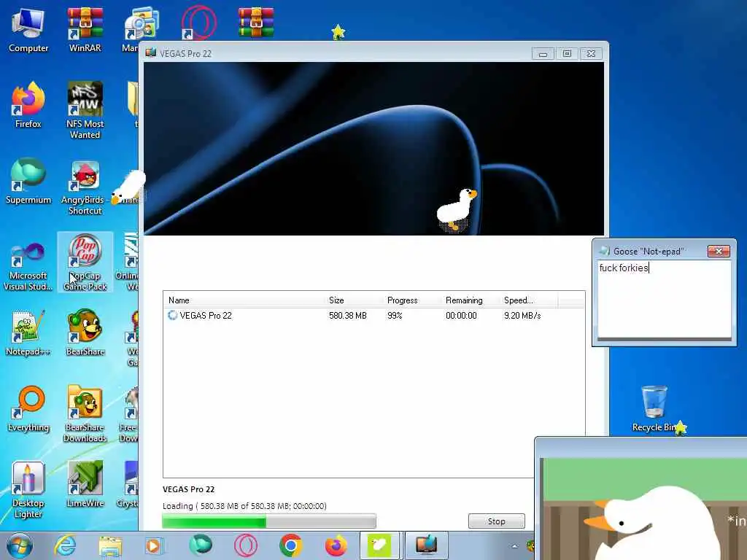Click the 580.38 MB size value

(348, 315)
